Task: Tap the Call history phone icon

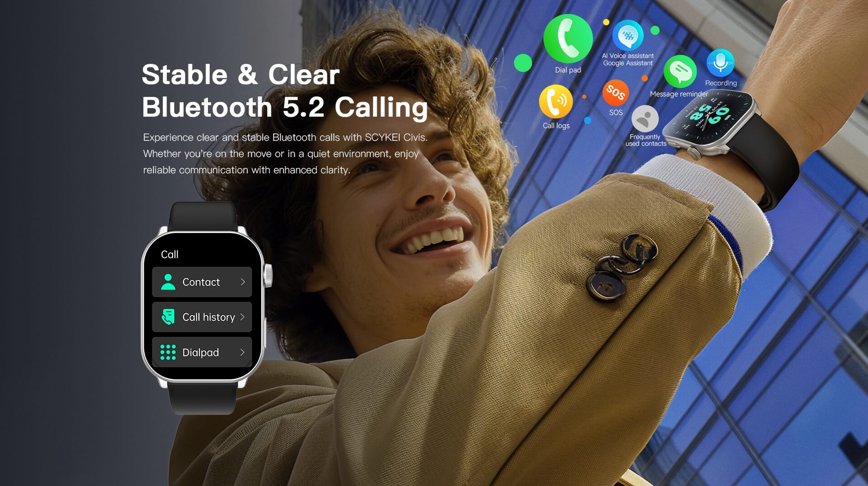Action: [168, 317]
